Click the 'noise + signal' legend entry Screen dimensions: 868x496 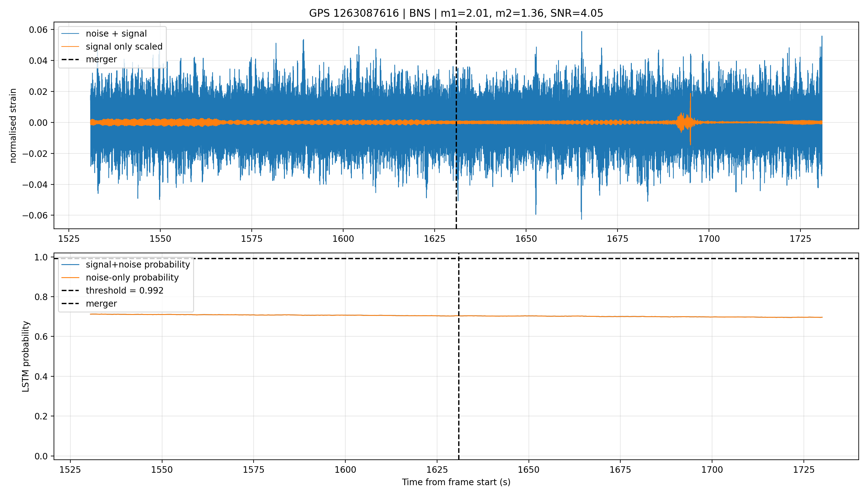tap(104, 34)
